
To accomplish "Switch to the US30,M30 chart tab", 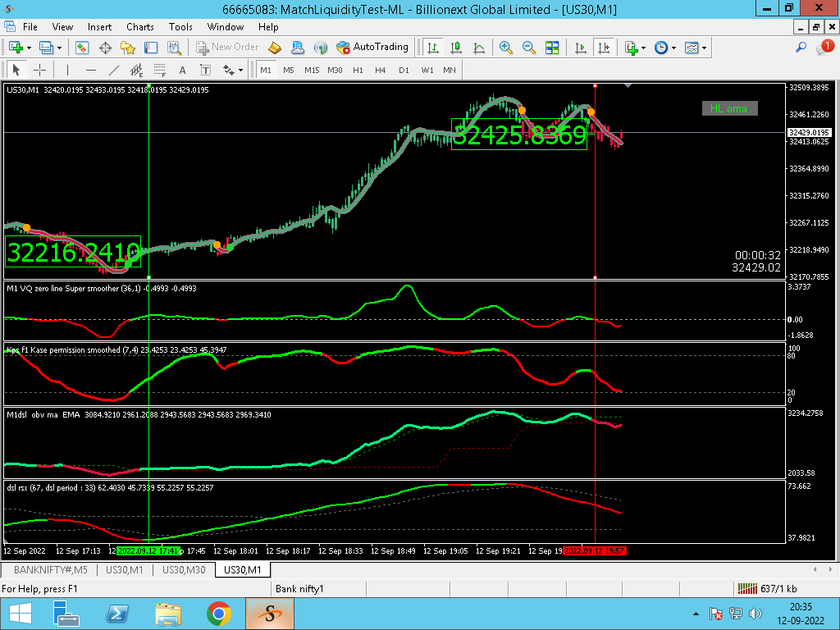I will (184, 569).
